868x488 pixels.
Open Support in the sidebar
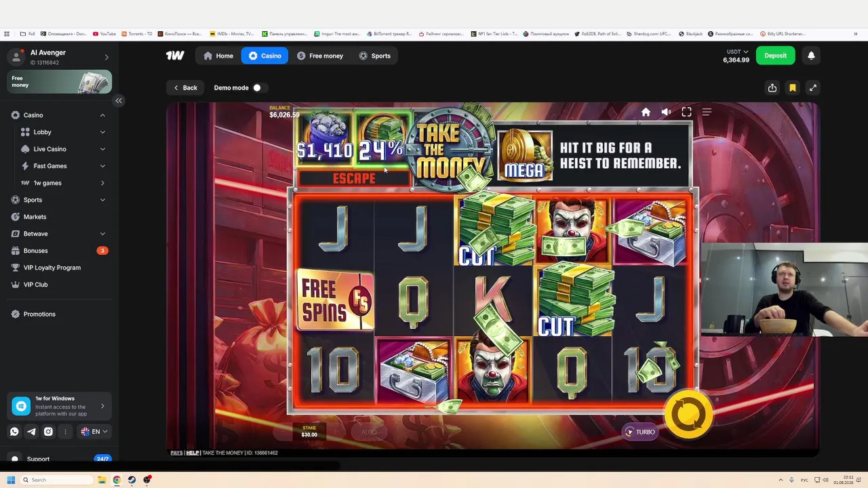[38, 459]
